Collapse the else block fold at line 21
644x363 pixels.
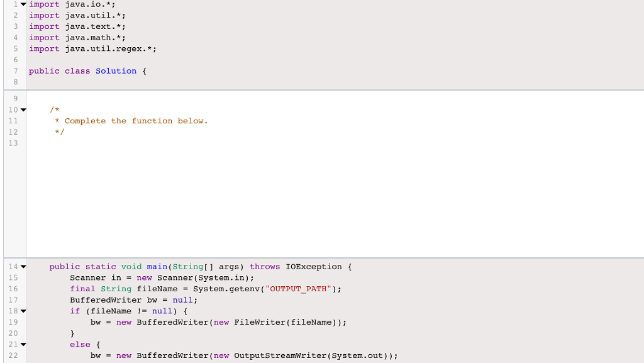click(23, 344)
